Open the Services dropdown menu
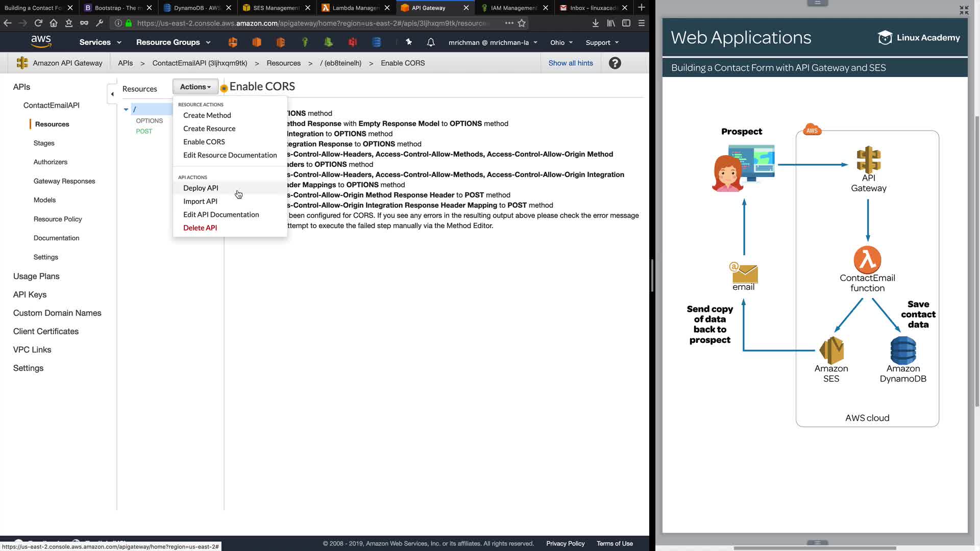 click(100, 42)
